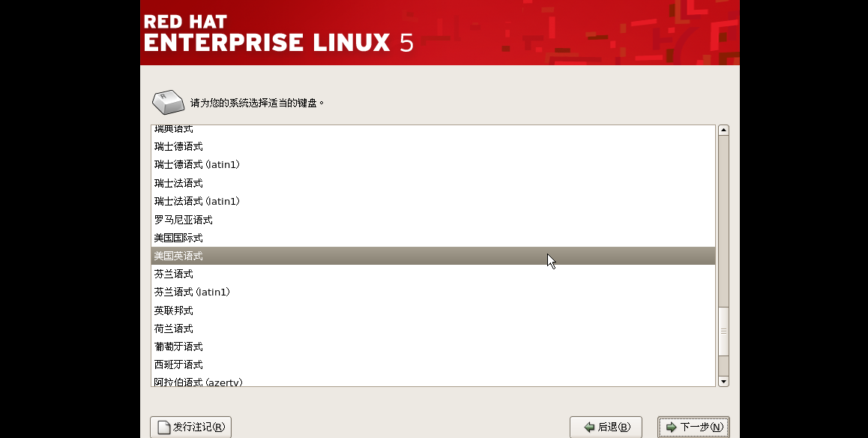868x438 pixels.
Task: Click the right arrow icon on 下一步 button
Action: [671, 427]
